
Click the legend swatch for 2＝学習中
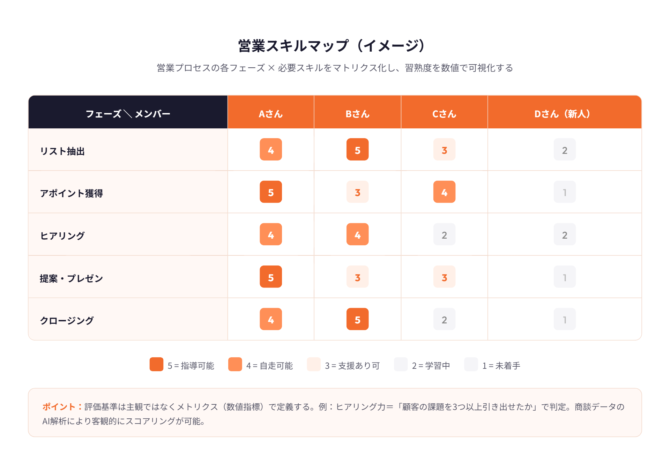(x=401, y=365)
